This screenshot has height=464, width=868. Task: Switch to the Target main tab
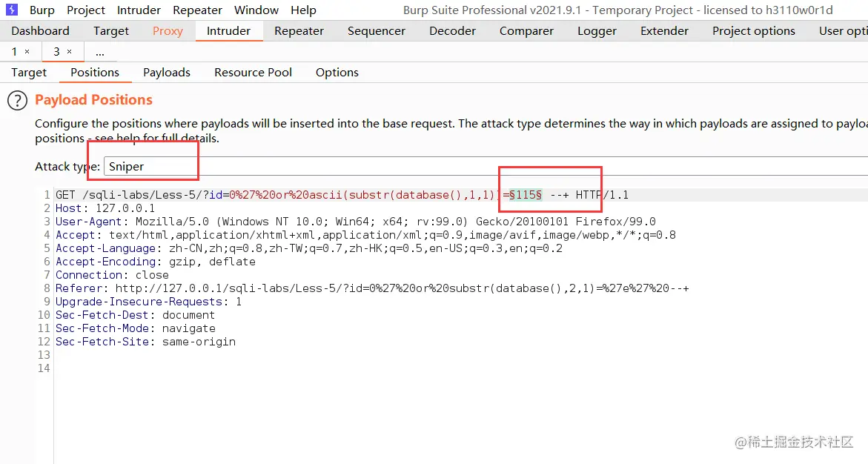110,31
